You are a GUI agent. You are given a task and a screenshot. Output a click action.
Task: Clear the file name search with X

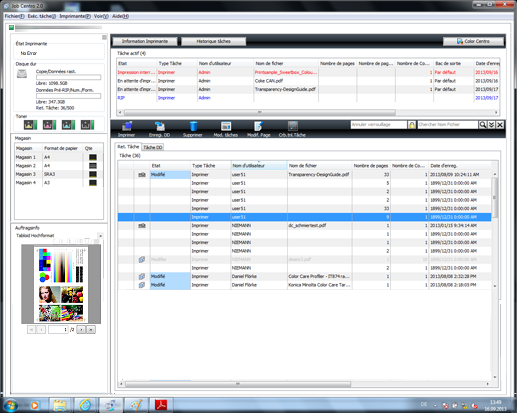[500, 125]
